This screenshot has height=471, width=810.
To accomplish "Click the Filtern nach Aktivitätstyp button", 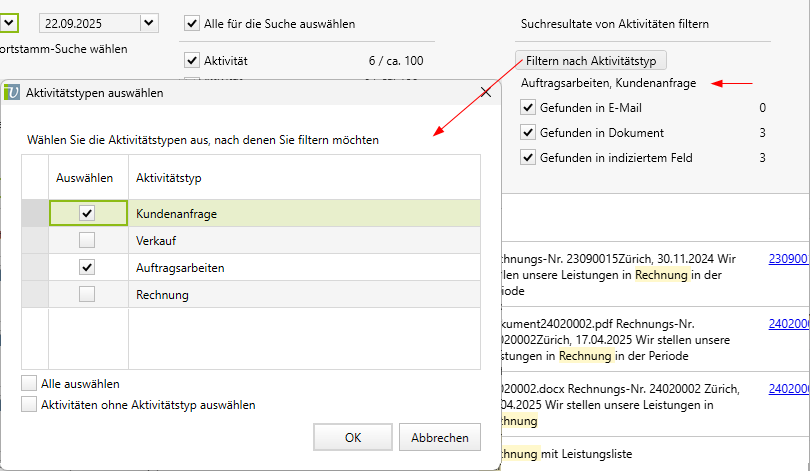I will (x=590, y=60).
